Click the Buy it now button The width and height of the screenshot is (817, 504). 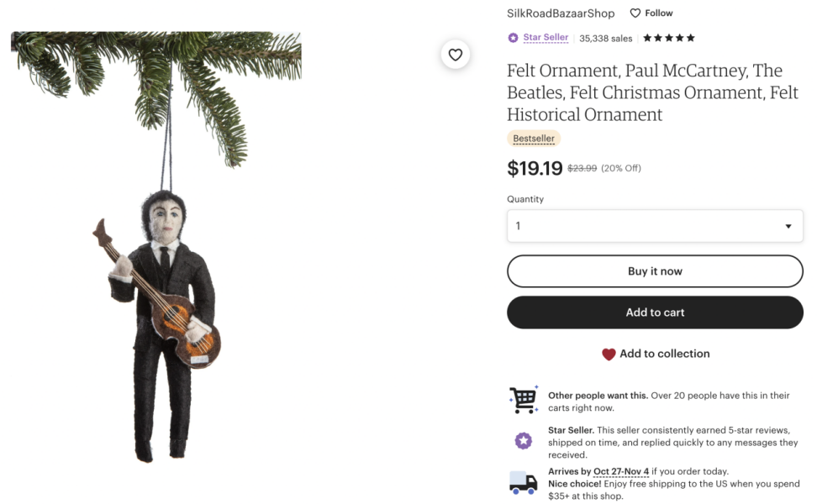click(x=654, y=270)
